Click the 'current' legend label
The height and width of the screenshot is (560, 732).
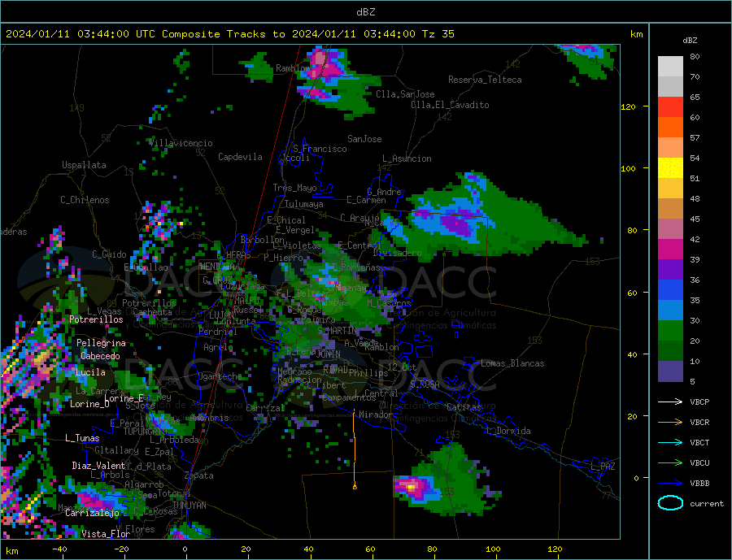point(707,504)
